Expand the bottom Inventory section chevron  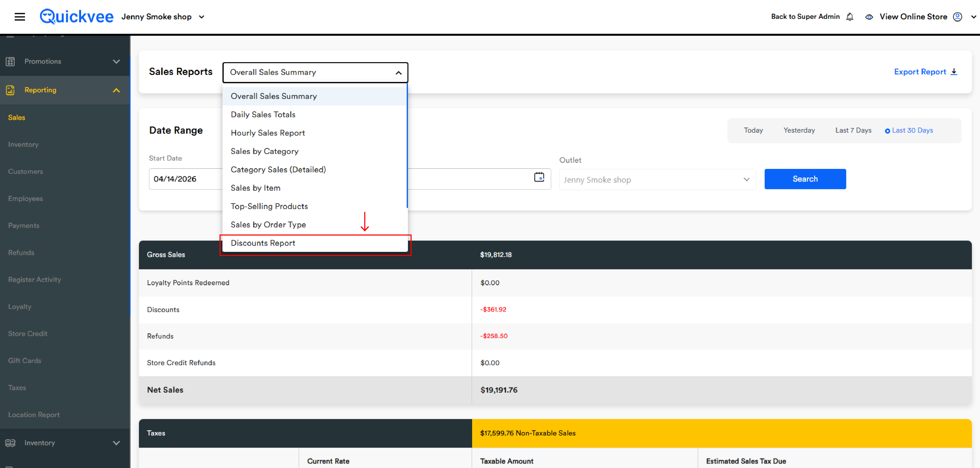click(116, 443)
